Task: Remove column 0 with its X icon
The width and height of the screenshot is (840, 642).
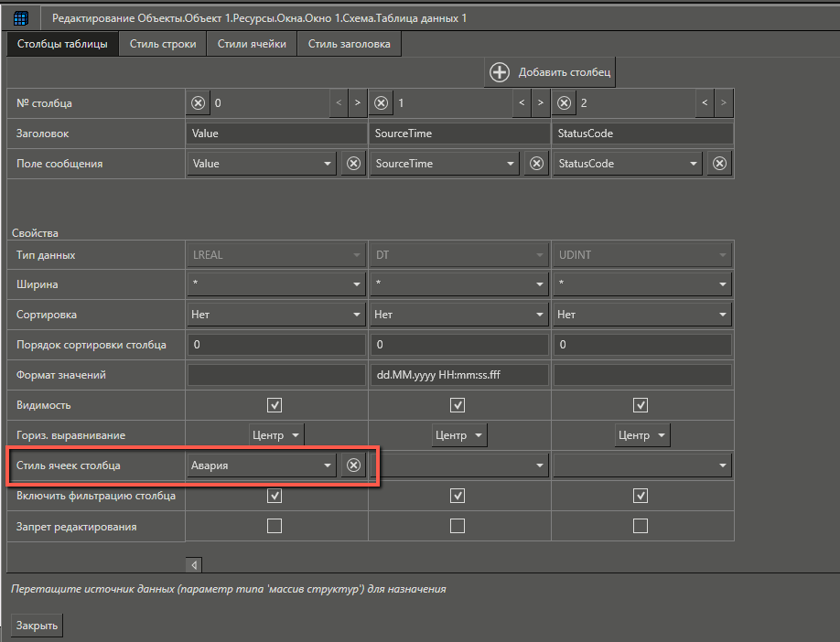Action: (198, 103)
